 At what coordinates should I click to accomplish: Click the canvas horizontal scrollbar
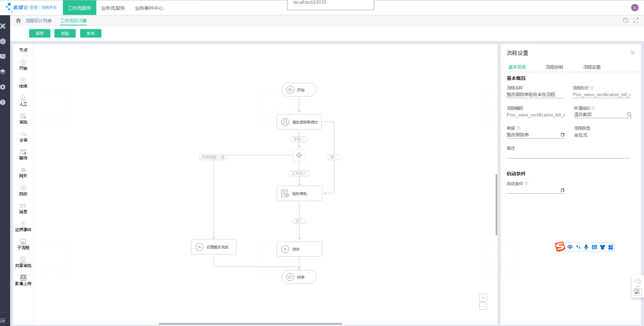(x=250, y=324)
